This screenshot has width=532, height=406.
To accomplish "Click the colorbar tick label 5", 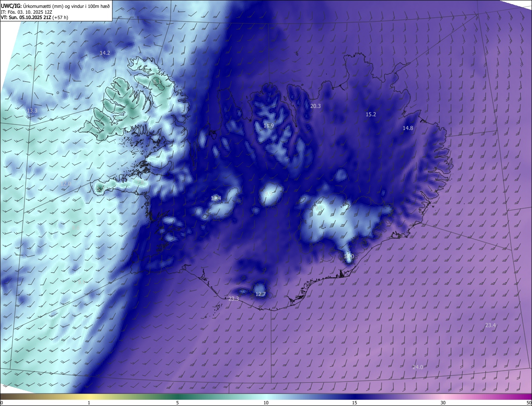I will pyautogui.click(x=177, y=403).
